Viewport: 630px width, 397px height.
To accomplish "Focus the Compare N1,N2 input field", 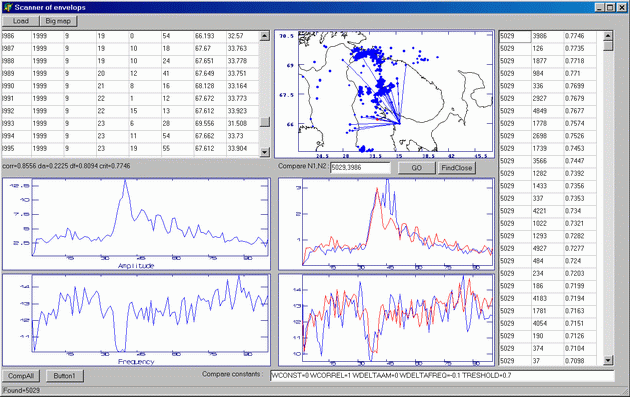I will click(x=360, y=168).
